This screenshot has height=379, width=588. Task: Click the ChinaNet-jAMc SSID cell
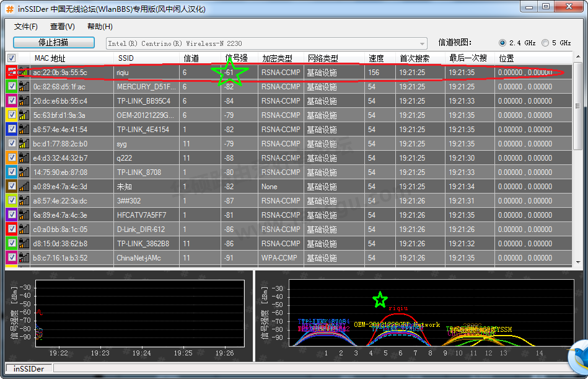point(146,258)
